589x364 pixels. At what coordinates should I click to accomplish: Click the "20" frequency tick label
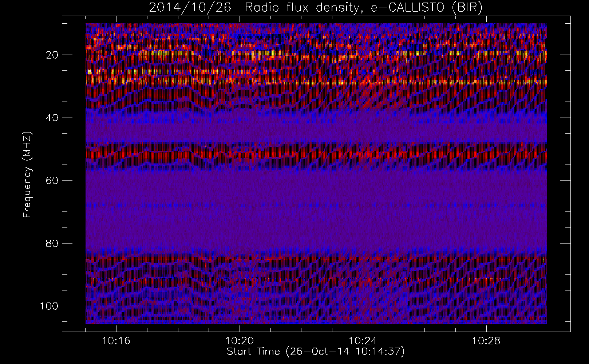(x=52, y=55)
